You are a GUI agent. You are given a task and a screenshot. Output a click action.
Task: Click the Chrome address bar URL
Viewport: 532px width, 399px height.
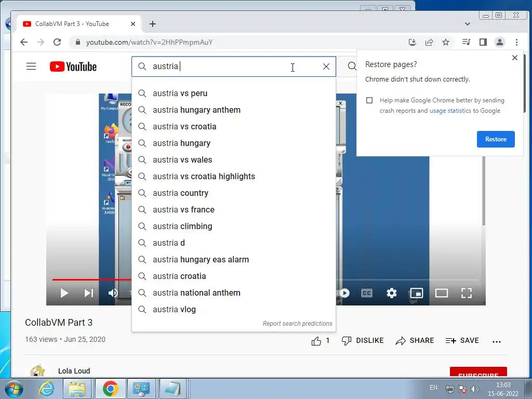(x=149, y=43)
